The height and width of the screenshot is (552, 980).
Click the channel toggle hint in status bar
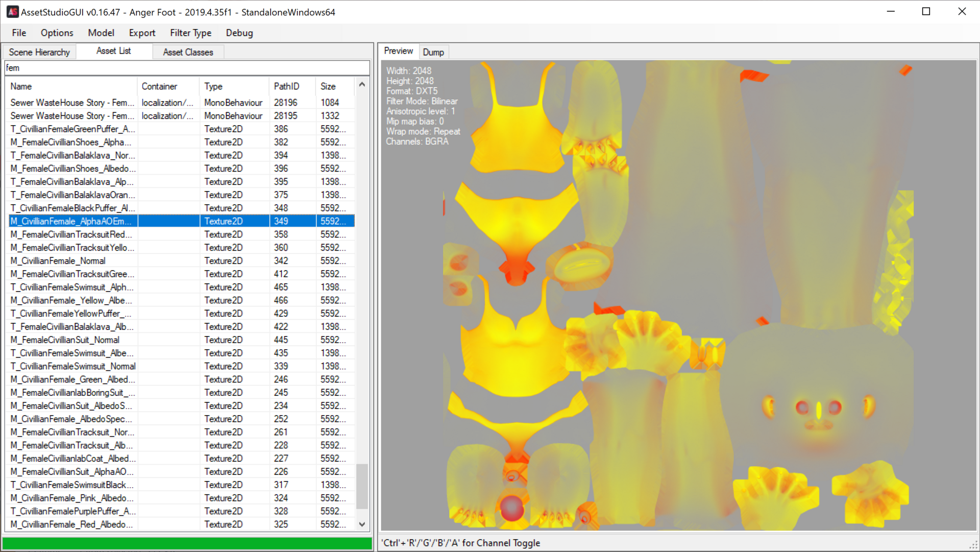pos(461,543)
